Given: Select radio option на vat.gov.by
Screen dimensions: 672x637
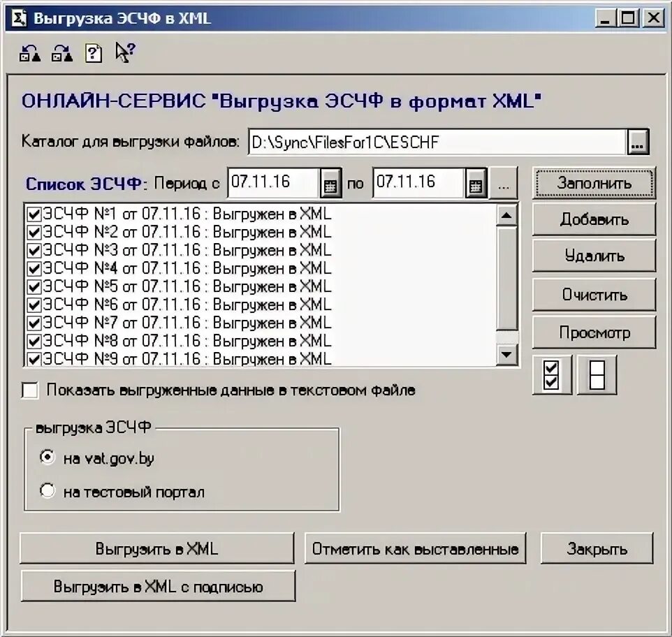Looking at the screenshot, I should [47, 457].
